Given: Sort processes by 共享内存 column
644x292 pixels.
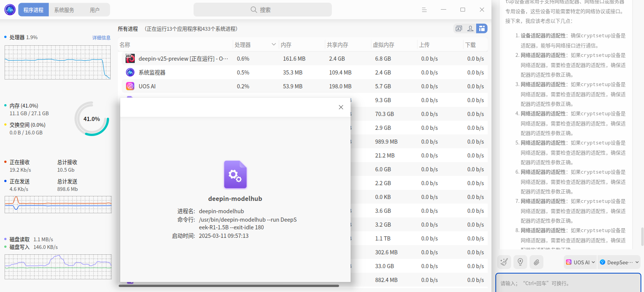Looking at the screenshot, I should coord(348,45).
